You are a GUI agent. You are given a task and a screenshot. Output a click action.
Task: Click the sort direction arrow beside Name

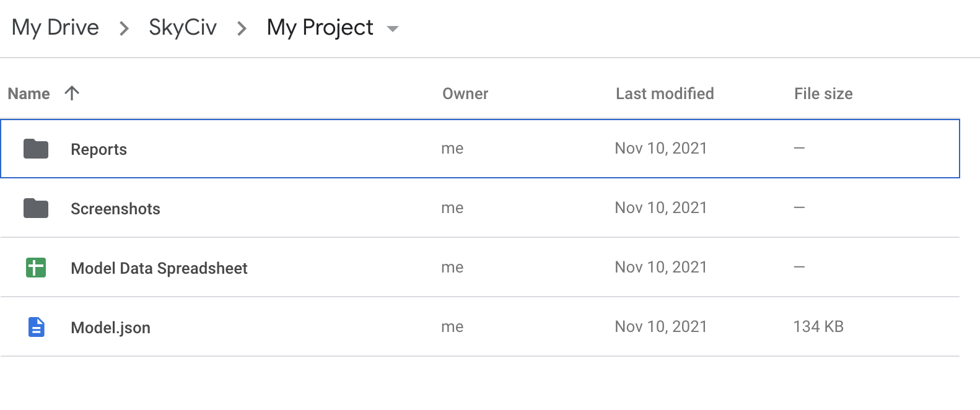tap(72, 93)
